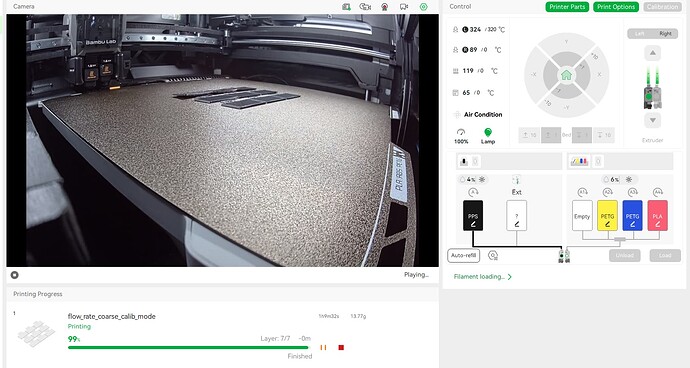
Task: Select the black PPS filament slot
Action: [x=473, y=216]
